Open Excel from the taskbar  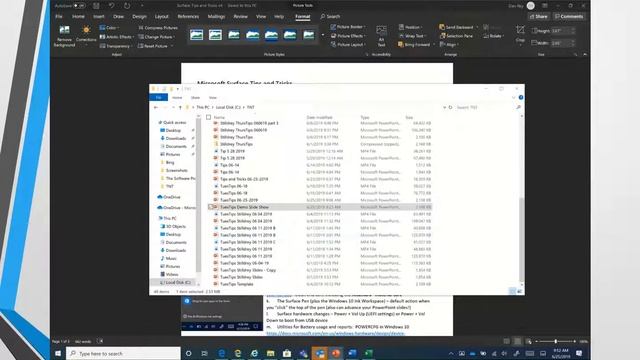(369, 353)
